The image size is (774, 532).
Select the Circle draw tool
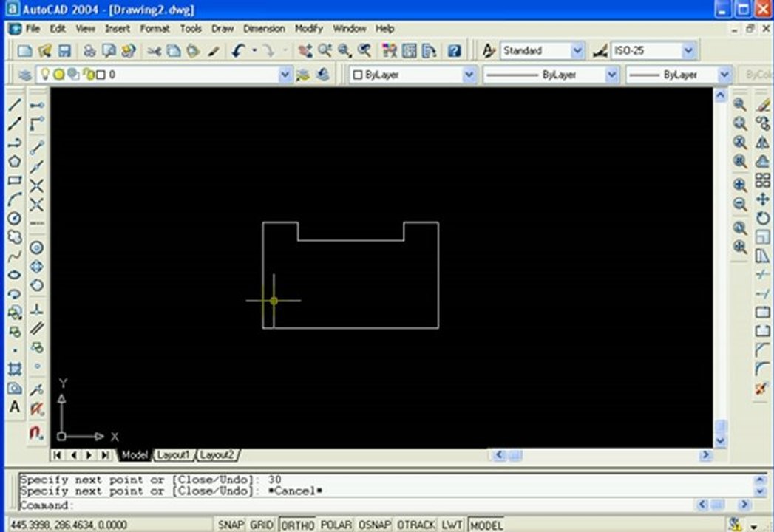14,218
